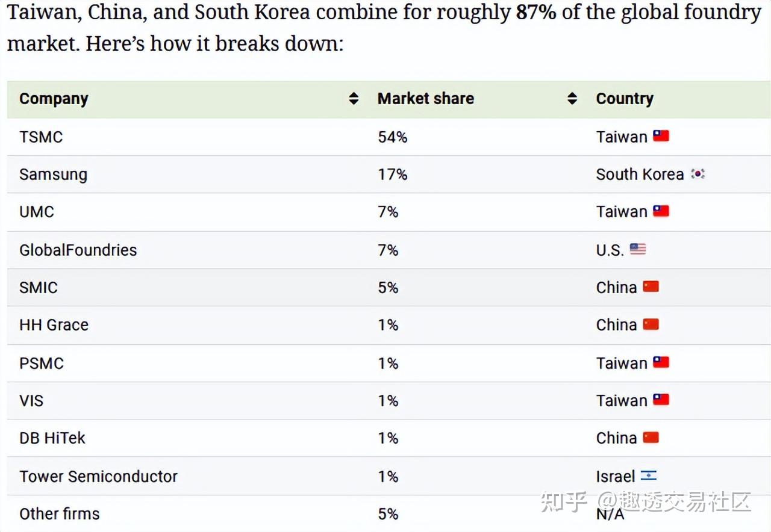The width and height of the screenshot is (771, 532).
Task: Click the U.S. flag in GlobalFoundries row
Action: point(638,249)
